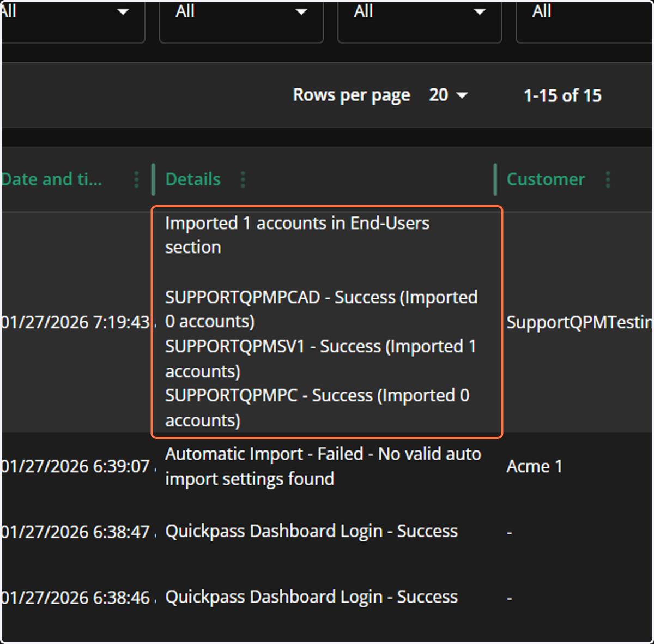Open the Customer column options menu
The width and height of the screenshot is (654, 644).
(x=608, y=179)
